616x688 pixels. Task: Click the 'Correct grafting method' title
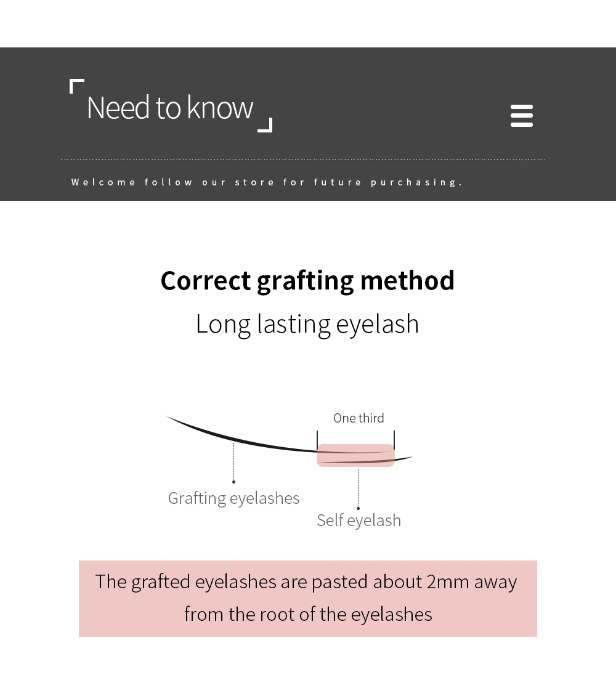(x=307, y=281)
